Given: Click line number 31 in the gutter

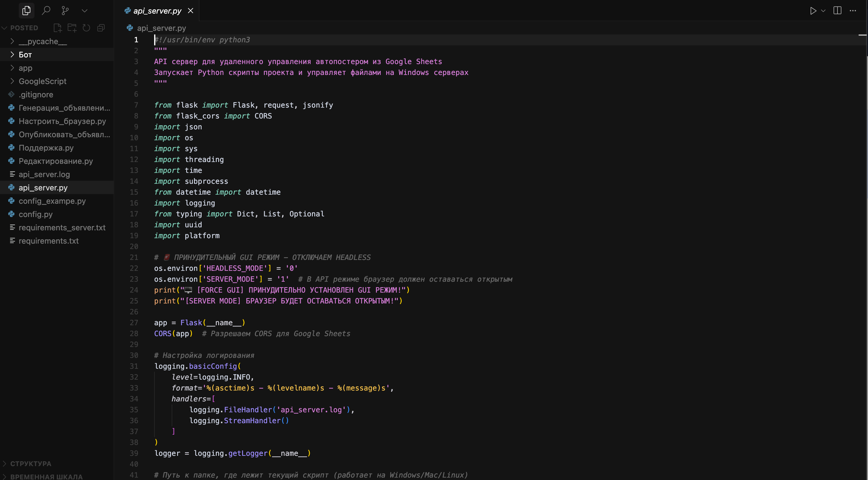Looking at the screenshot, I should coord(134,366).
